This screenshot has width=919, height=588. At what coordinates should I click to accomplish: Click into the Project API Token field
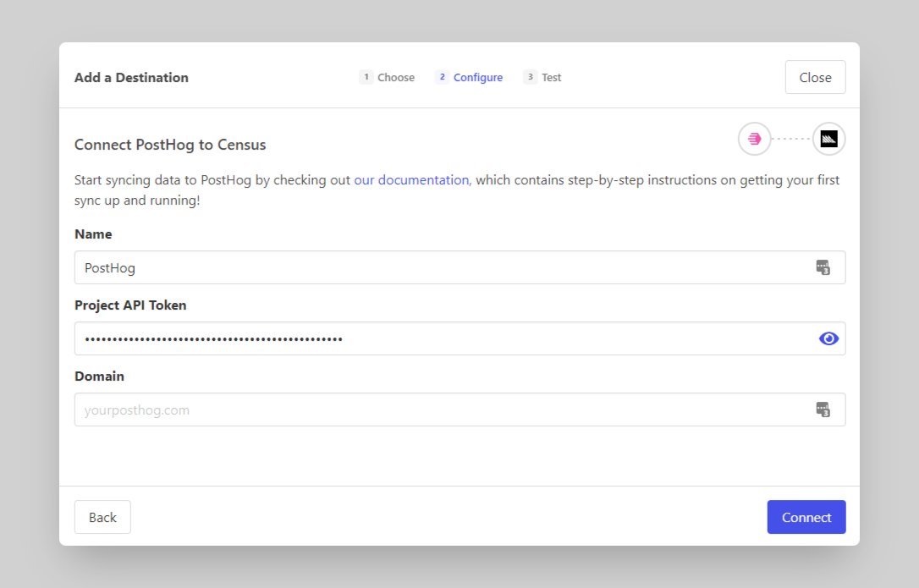click(440, 338)
